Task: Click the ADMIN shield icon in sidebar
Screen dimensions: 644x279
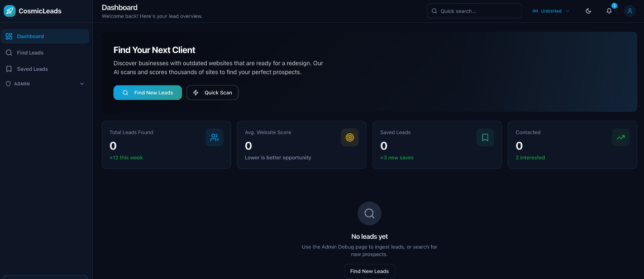Action: coord(8,84)
